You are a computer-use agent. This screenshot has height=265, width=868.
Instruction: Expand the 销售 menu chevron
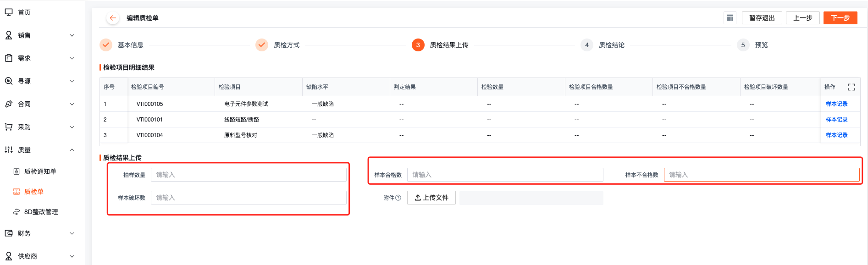click(72, 35)
